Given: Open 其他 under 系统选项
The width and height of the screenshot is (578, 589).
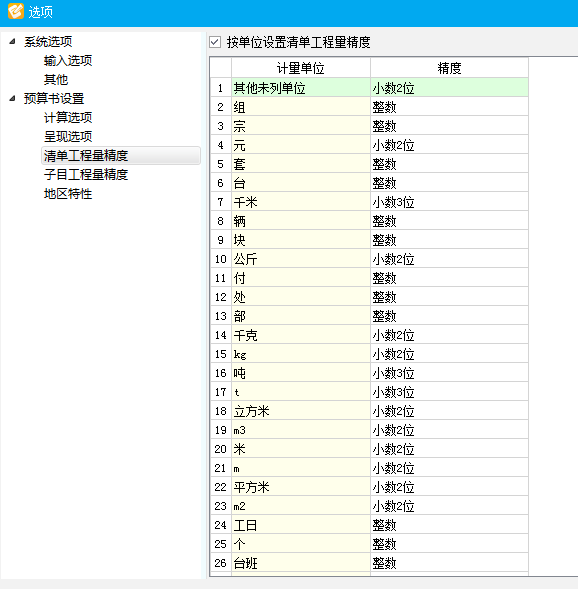Looking at the screenshot, I should [56, 79].
